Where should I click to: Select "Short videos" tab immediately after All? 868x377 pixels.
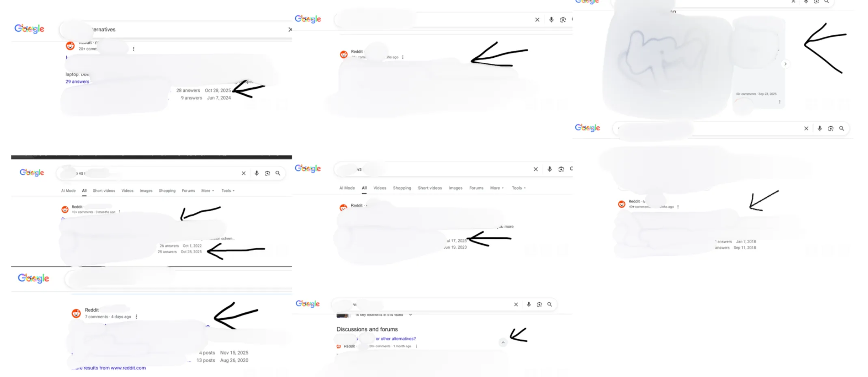(x=104, y=191)
